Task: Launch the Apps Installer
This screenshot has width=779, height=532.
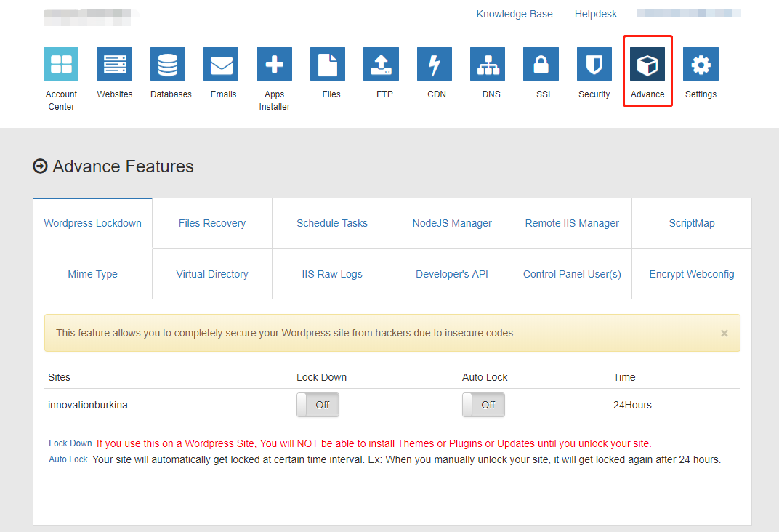Action: point(274,64)
